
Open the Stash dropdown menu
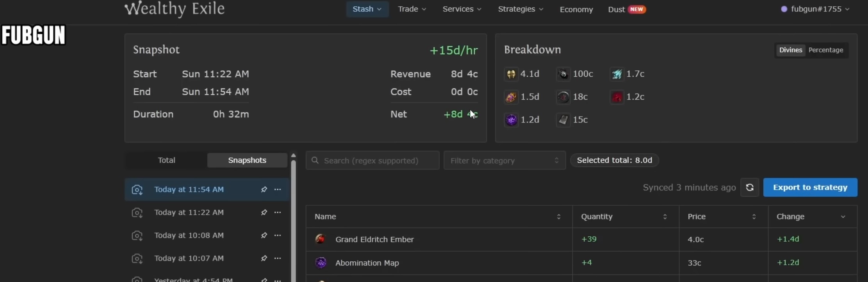tap(367, 9)
